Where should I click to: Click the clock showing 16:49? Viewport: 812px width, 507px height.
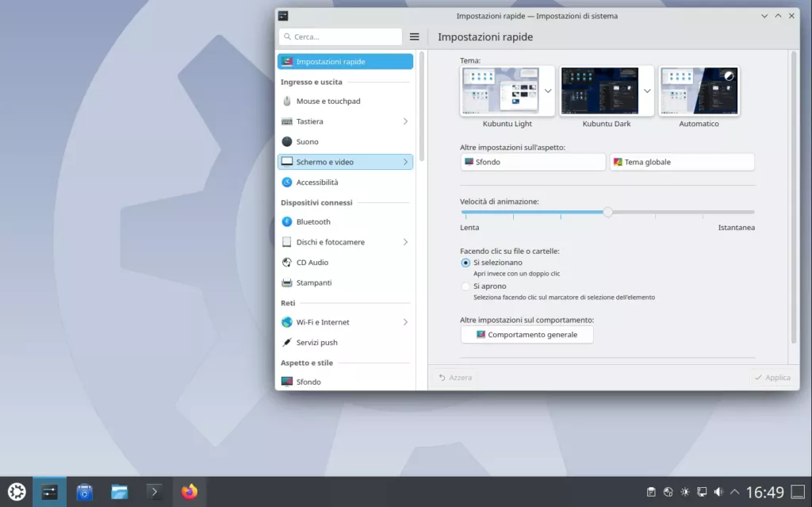pos(765,492)
